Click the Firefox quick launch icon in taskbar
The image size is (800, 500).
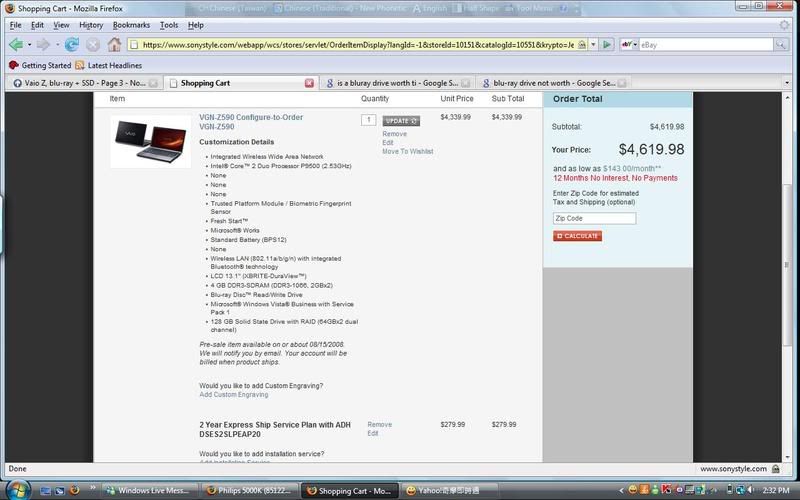point(74,490)
